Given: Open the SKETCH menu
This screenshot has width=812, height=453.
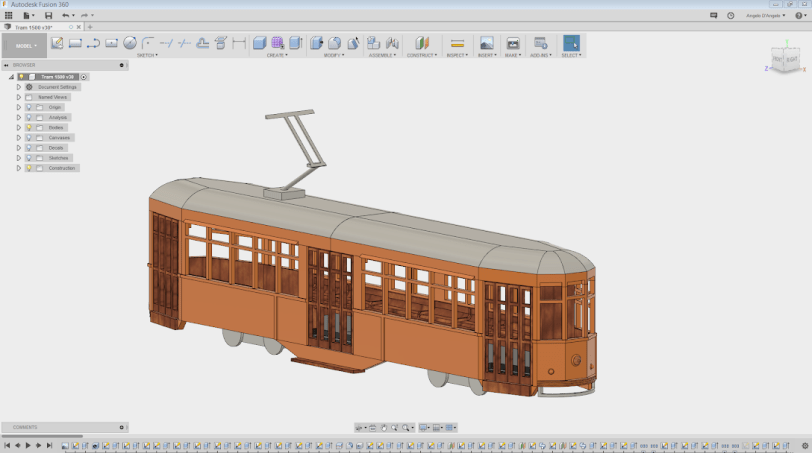Looking at the screenshot, I should pyautogui.click(x=147, y=55).
